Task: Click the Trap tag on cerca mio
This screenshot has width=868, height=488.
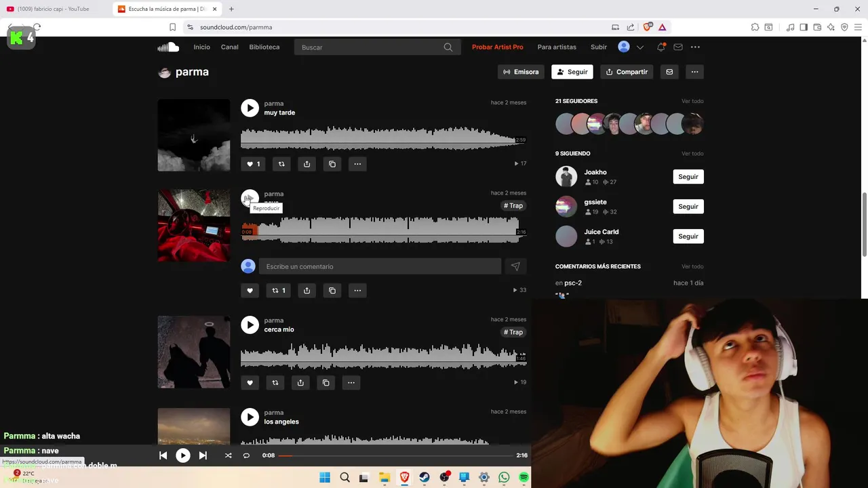Action: [513, 332]
